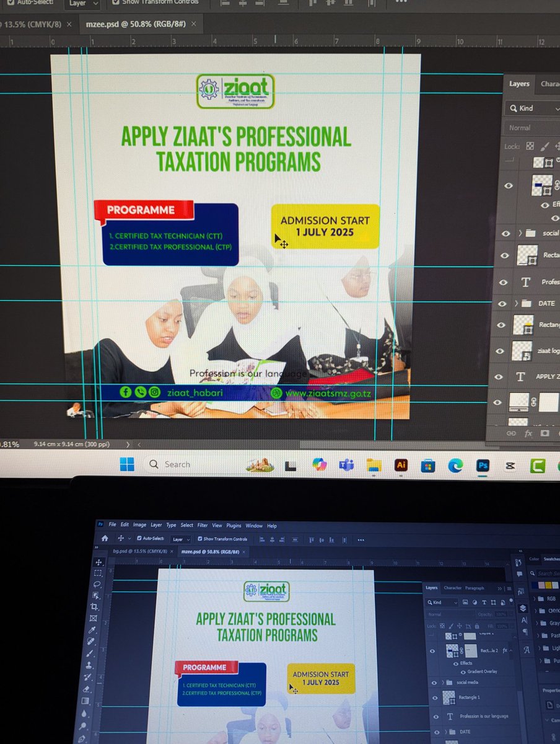Expand the DATE group on laptop

pyautogui.click(x=445, y=732)
